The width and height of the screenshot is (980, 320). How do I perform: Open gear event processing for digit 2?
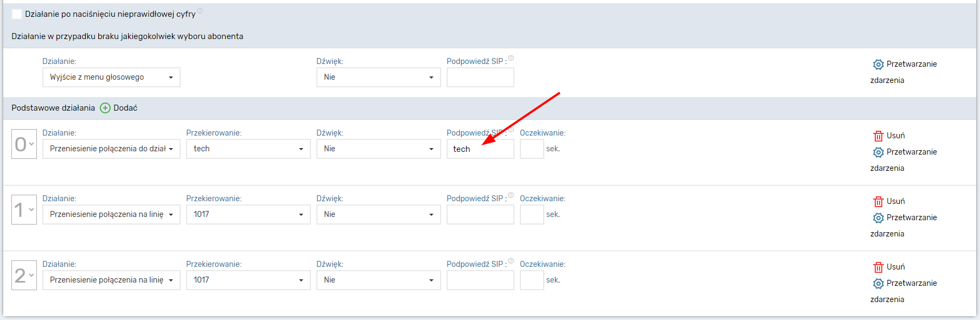(x=878, y=284)
